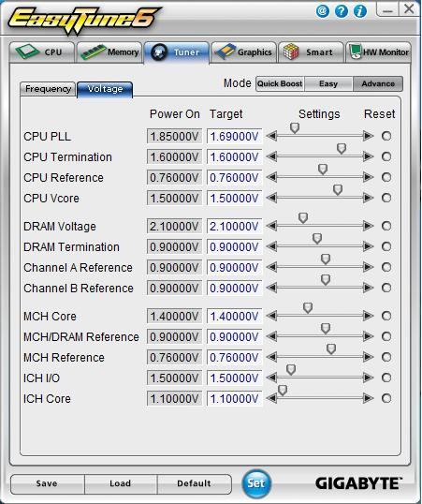Decrease DRAM Voltage with the left arrow

click(271, 226)
